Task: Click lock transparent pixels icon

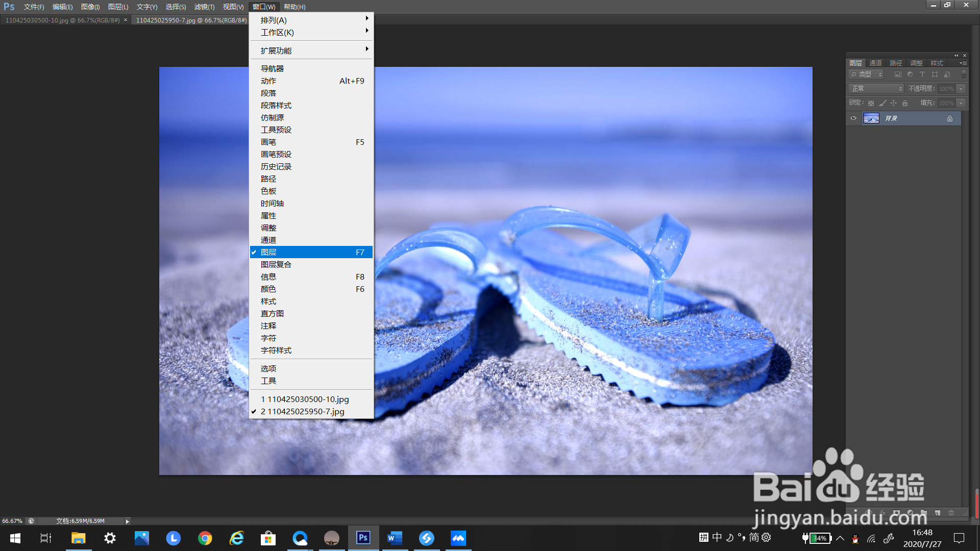Action: coord(871,103)
